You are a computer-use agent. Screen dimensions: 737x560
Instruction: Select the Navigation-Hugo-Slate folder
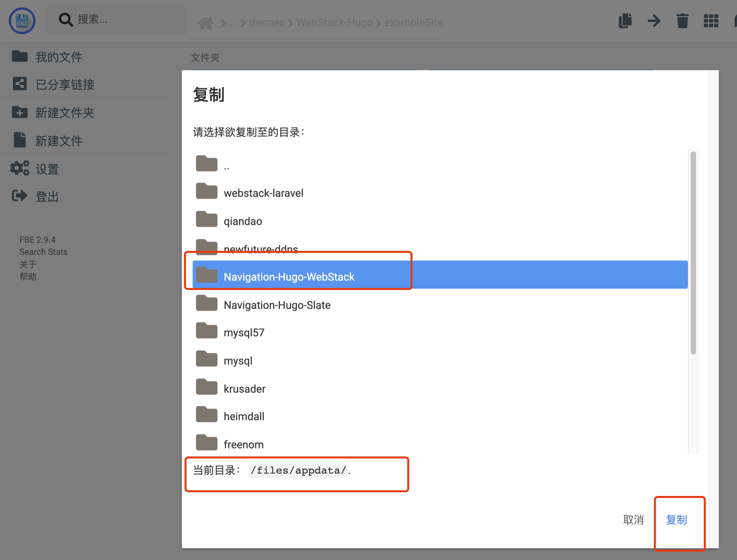tap(277, 304)
